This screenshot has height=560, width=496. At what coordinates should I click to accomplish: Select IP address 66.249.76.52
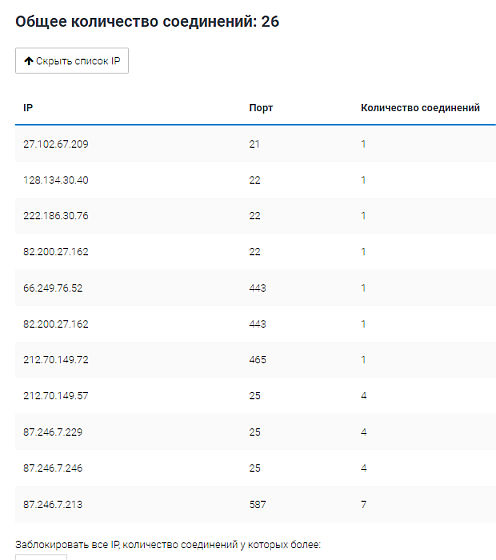coord(53,288)
